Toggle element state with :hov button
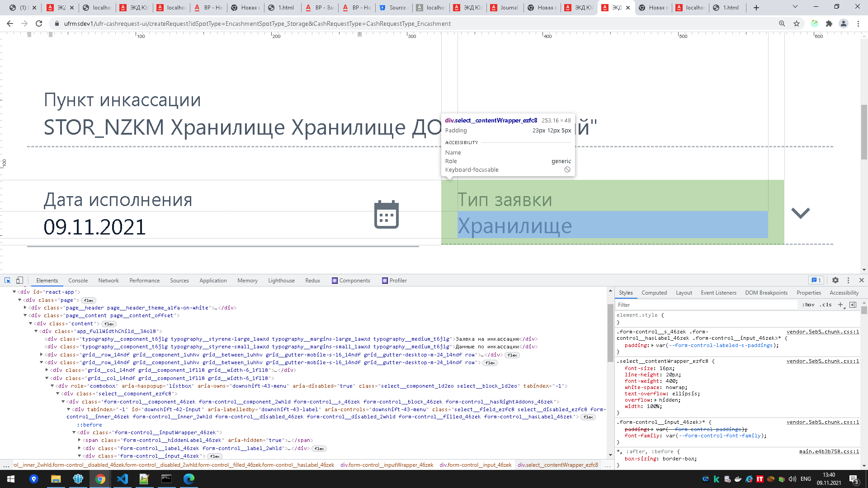Viewport: 868px width, 488px height. tap(809, 305)
